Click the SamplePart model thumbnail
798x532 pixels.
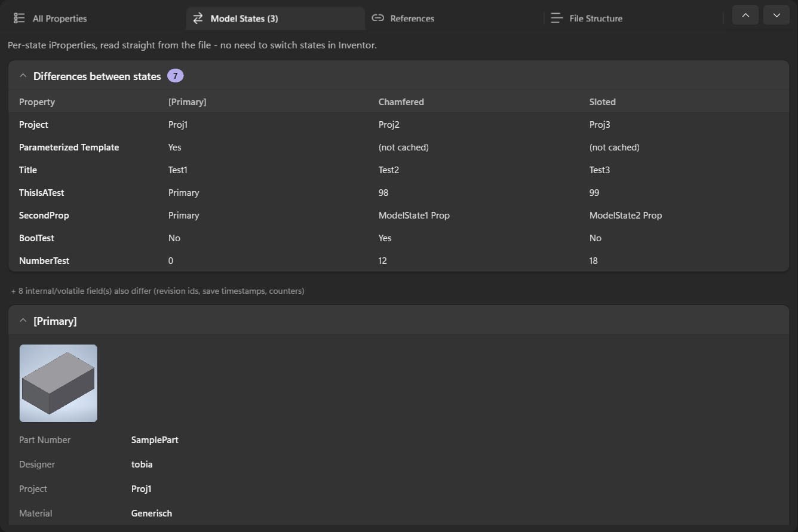(59, 383)
